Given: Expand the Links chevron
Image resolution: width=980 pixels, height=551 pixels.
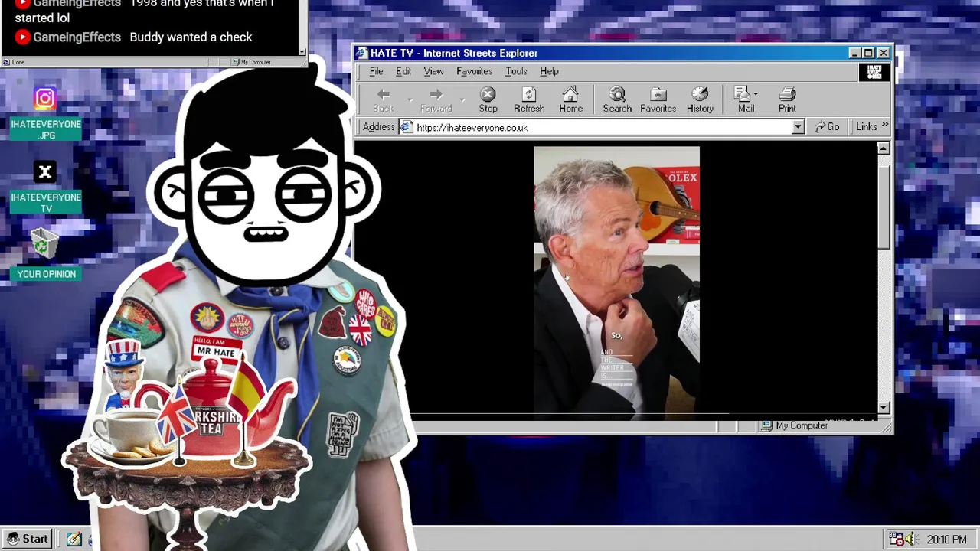Looking at the screenshot, I should [885, 126].
